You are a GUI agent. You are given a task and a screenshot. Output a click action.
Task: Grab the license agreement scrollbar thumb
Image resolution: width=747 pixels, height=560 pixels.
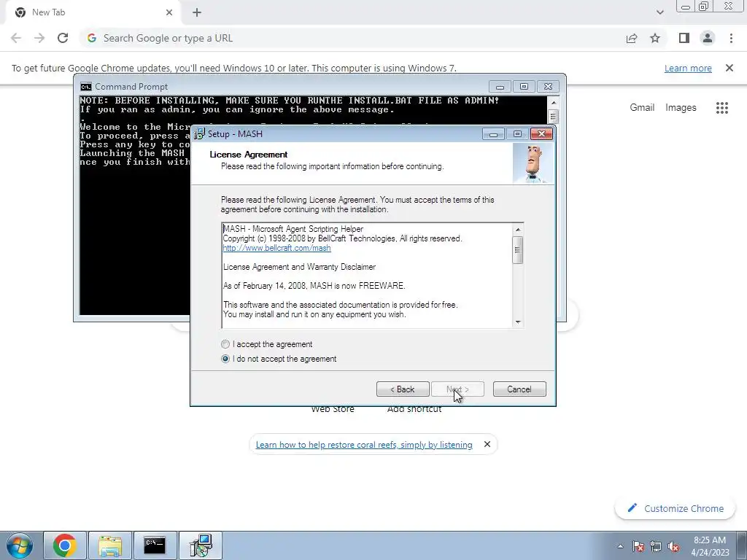tap(518, 249)
